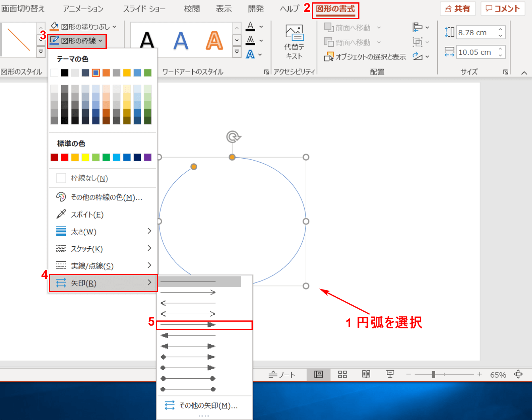This screenshot has height=420, width=532.
Task: Select the orange diagonal line shape style
Action: click(x=19, y=39)
